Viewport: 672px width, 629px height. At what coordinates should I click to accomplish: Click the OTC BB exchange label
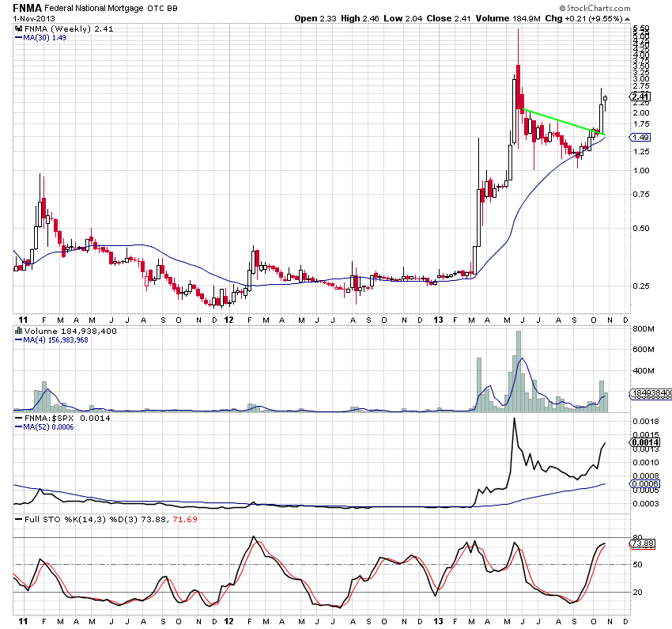(x=162, y=8)
